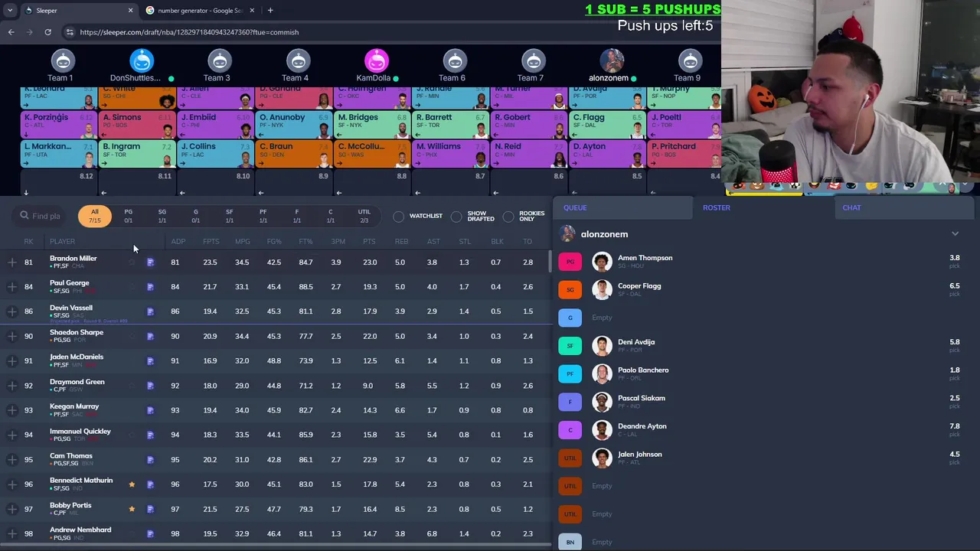The width and height of the screenshot is (980, 551).
Task: Click the Team 1 robot avatar
Action: 63,60
